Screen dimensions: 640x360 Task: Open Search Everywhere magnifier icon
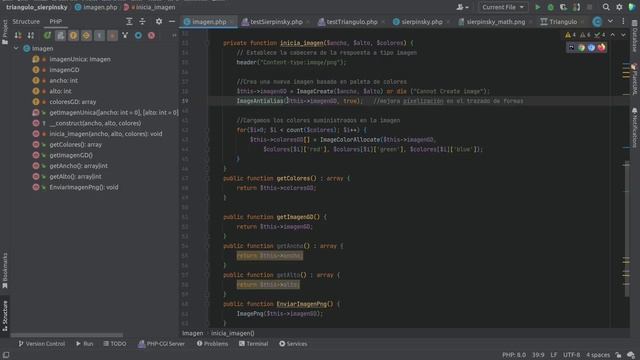[x=606, y=7]
